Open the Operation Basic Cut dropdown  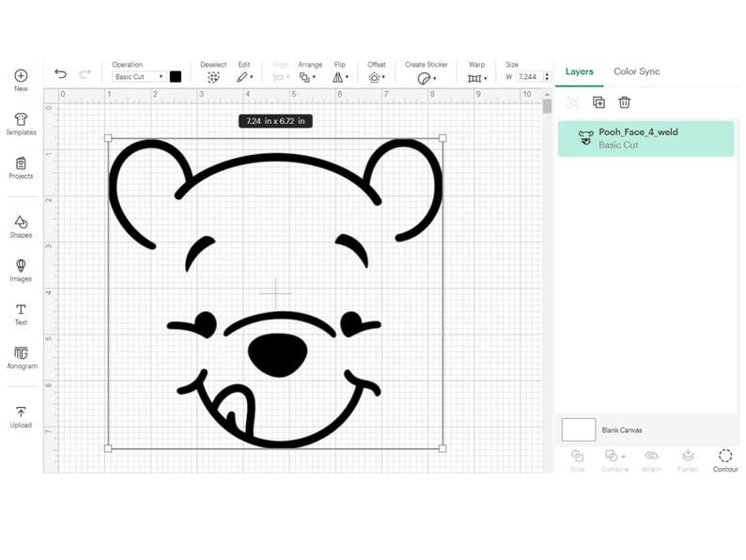click(x=139, y=77)
